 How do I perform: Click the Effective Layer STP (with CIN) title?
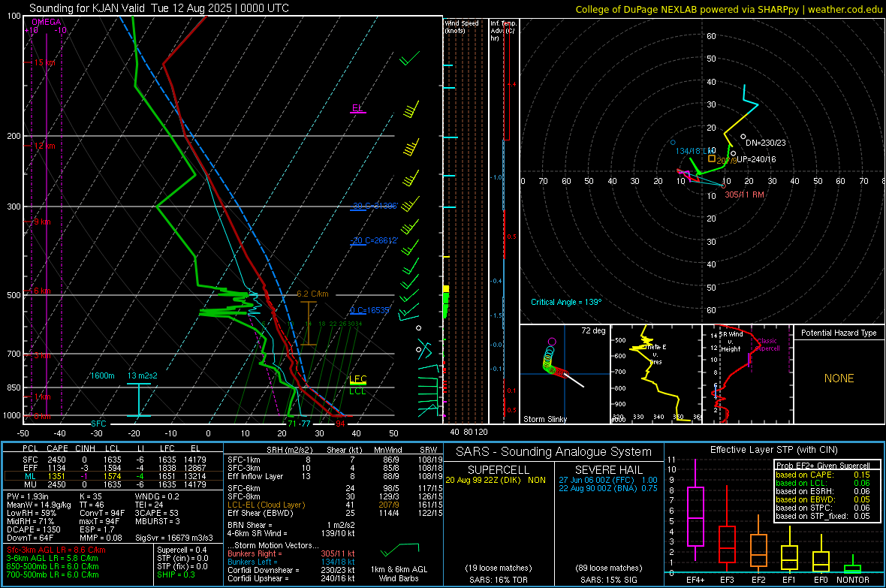[x=774, y=450]
